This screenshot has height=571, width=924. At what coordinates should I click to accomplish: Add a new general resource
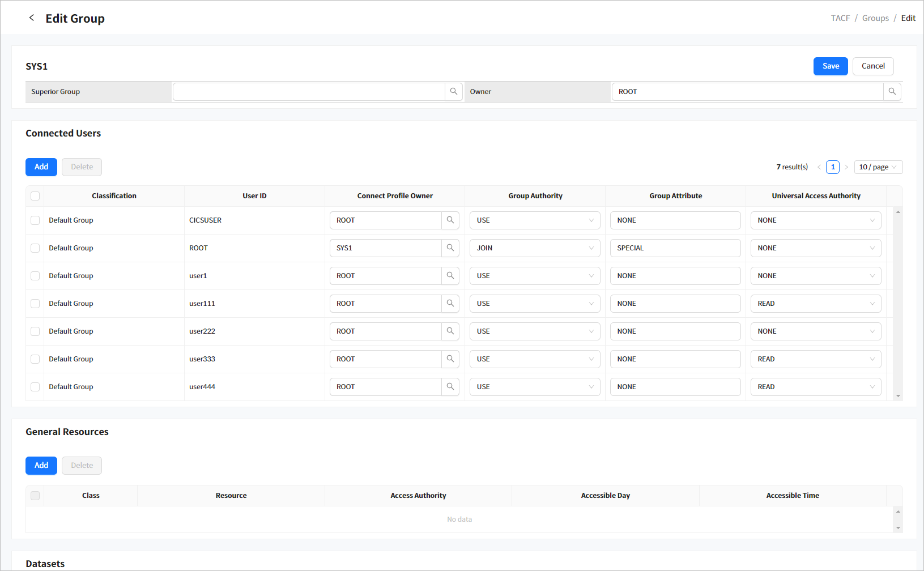coord(41,466)
